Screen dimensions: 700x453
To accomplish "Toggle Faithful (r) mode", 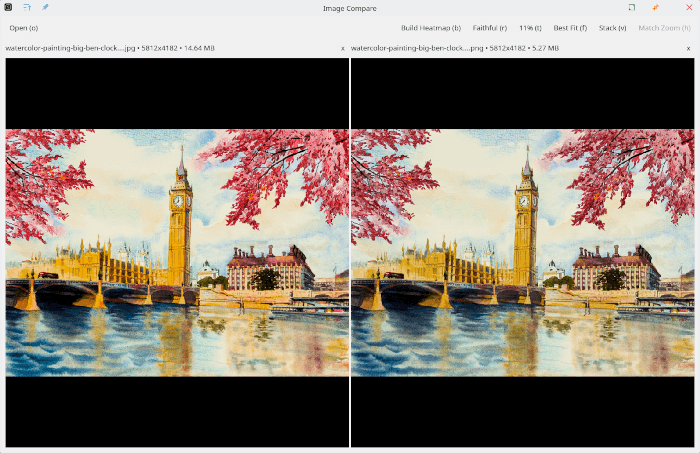I will click(490, 28).
